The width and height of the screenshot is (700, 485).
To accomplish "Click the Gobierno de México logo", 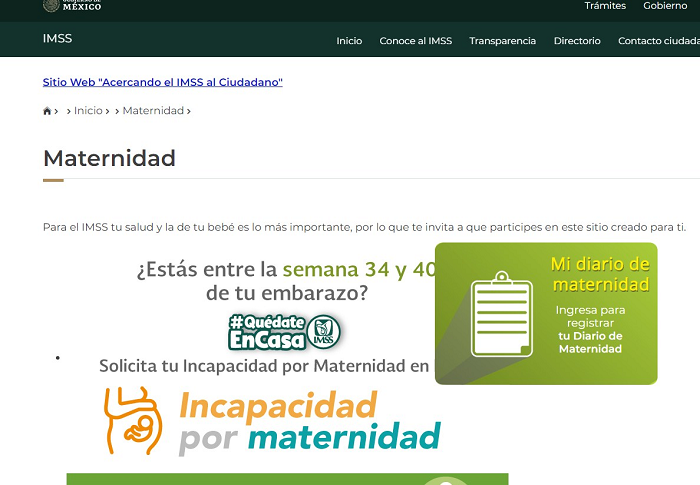I will click(72, 6).
